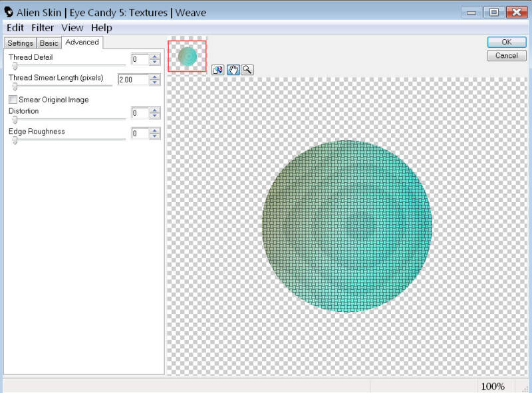Decrease Edge Roughness with spinner down arrow
The height and width of the screenshot is (393, 532).
point(155,136)
